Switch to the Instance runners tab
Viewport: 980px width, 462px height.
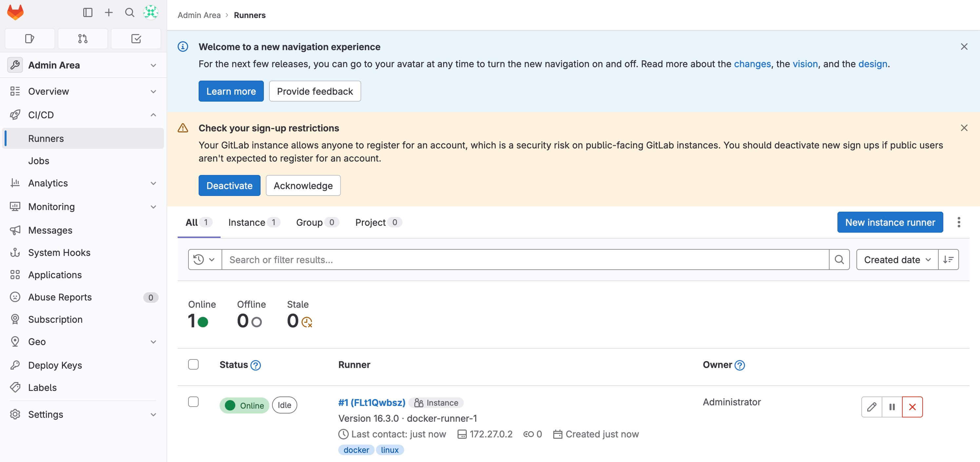(x=253, y=222)
